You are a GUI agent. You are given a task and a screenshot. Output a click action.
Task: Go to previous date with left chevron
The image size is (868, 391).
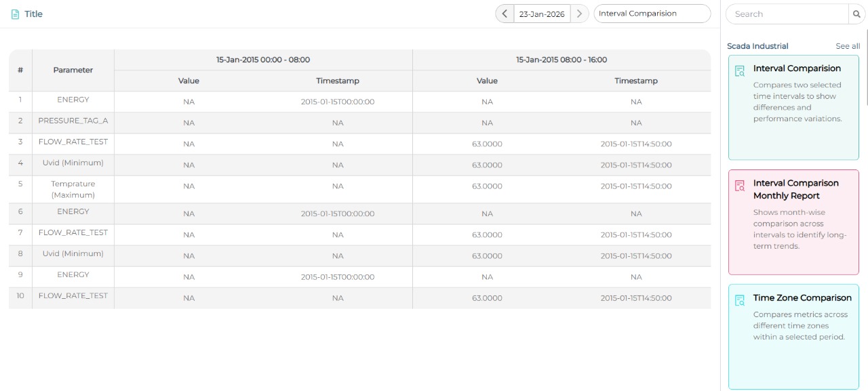click(505, 14)
